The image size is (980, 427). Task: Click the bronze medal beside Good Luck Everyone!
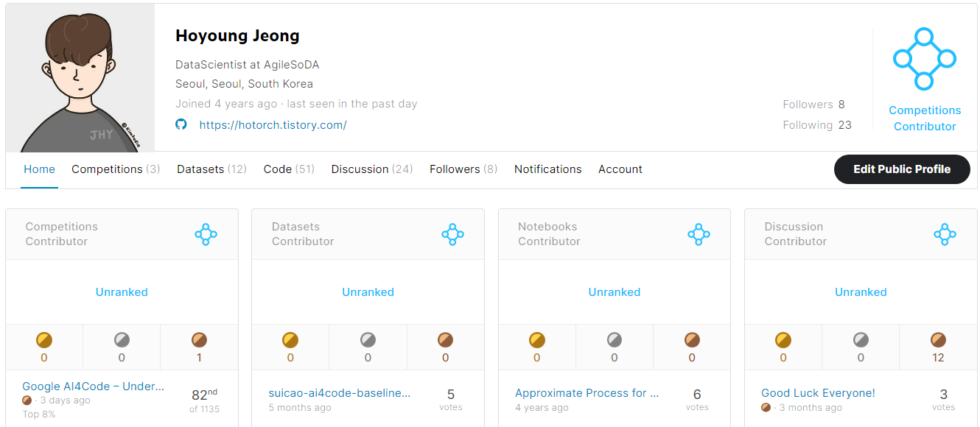pos(764,407)
